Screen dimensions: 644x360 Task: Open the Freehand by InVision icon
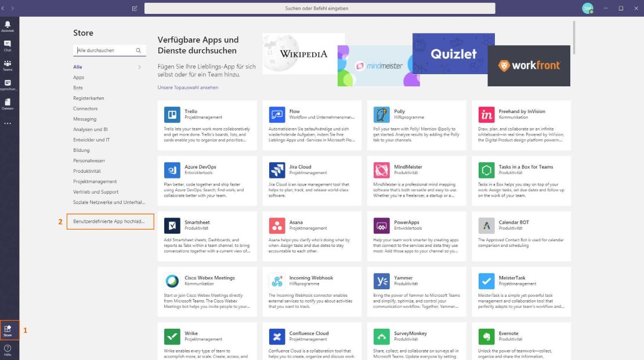click(x=486, y=115)
